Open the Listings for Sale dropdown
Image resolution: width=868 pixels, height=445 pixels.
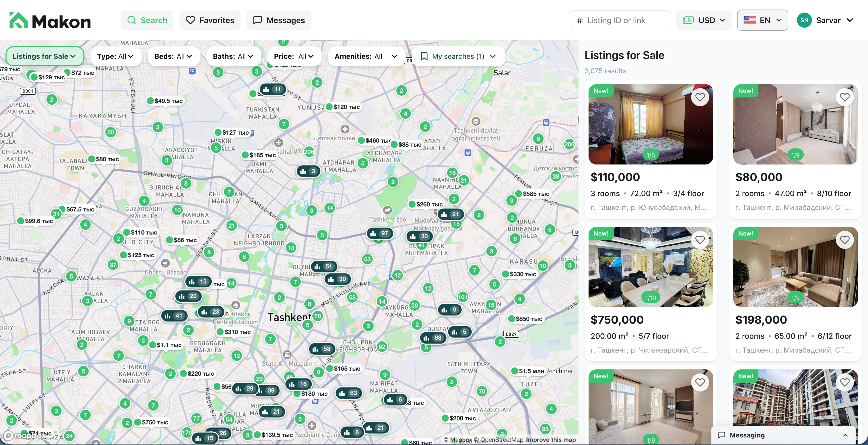tap(45, 56)
